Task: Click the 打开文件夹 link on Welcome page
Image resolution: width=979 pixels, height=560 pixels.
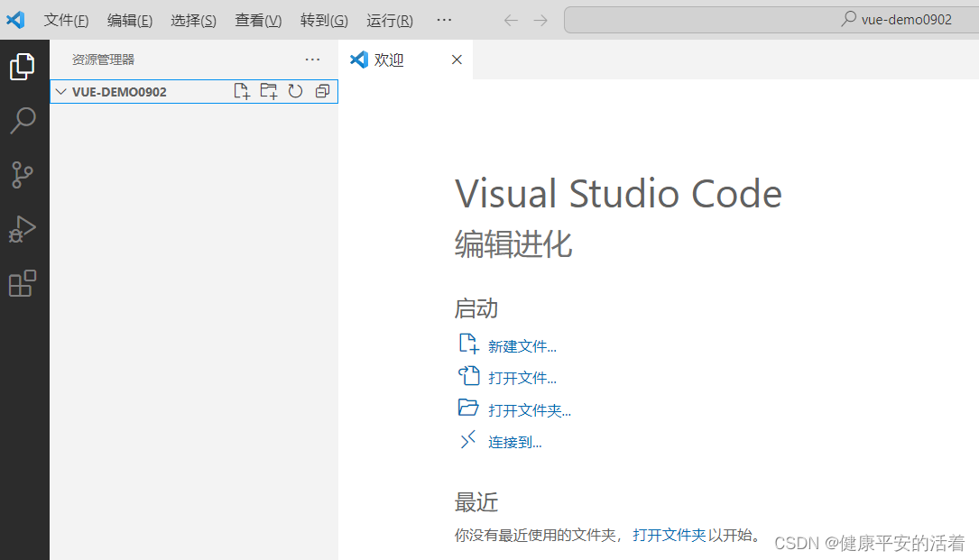Action: [529, 409]
